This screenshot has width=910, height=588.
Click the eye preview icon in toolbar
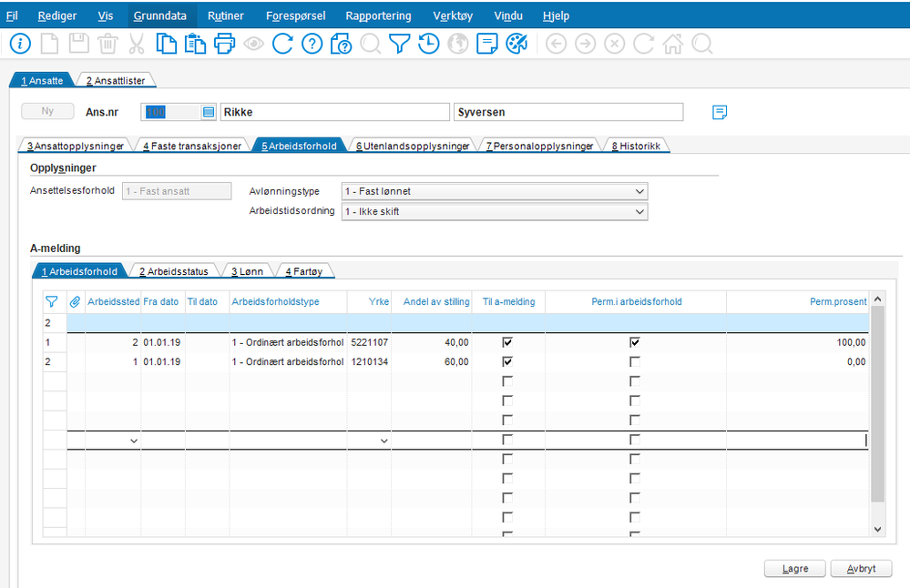pyautogui.click(x=253, y=44)
